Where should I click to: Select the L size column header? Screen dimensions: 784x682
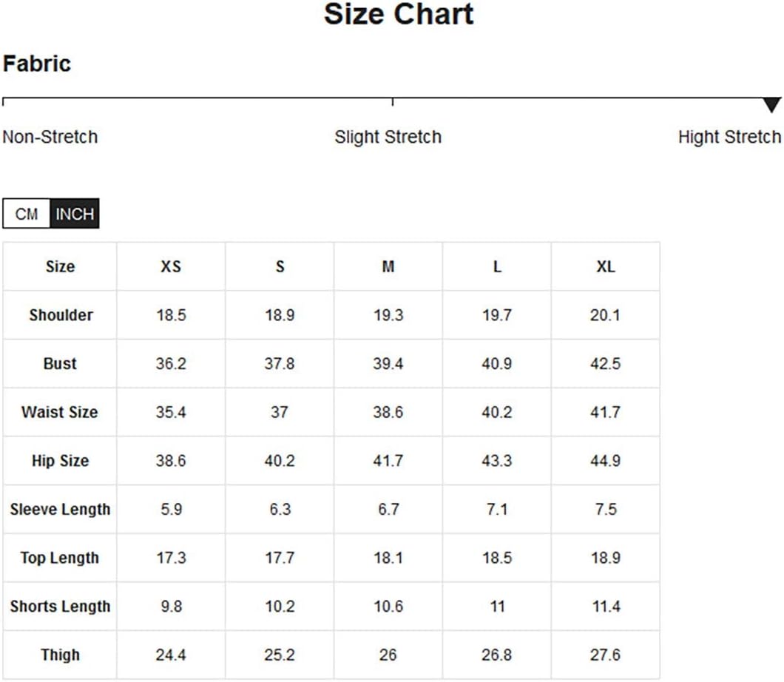pyautogui.click(x=497, y=266)
